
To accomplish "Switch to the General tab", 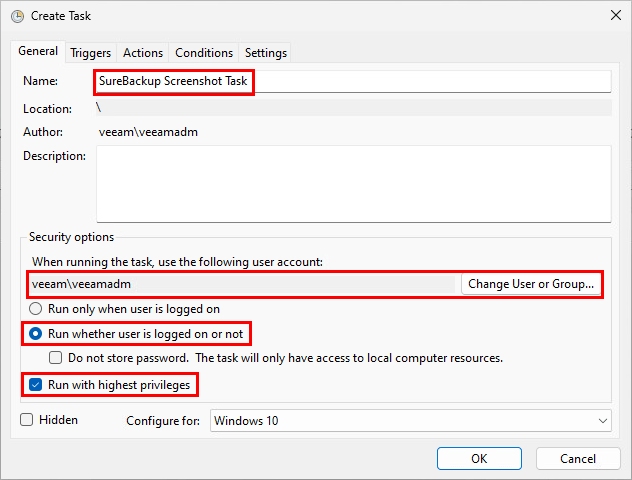I will (38, 52).
